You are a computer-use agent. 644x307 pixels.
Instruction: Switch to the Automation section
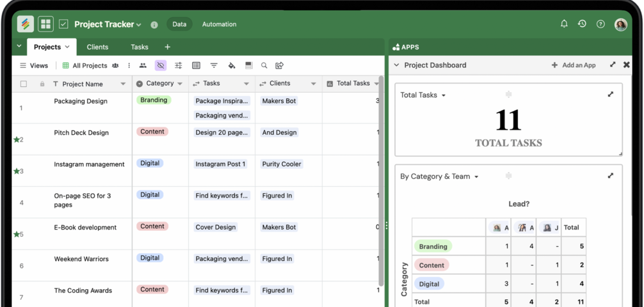point(219,24)
